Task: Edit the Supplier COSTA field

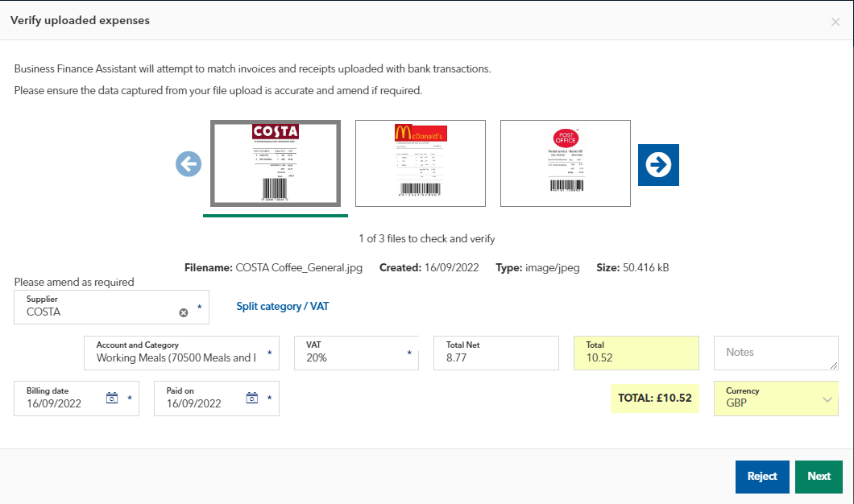Action: 111,307
